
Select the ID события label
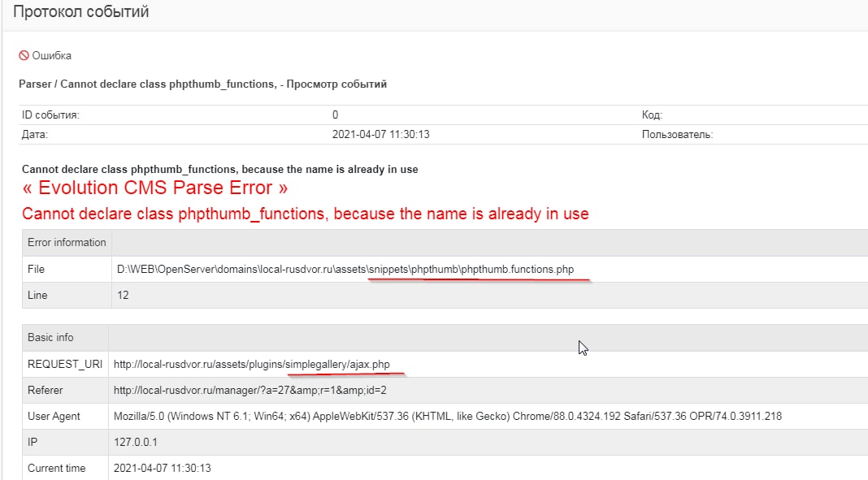50,115
